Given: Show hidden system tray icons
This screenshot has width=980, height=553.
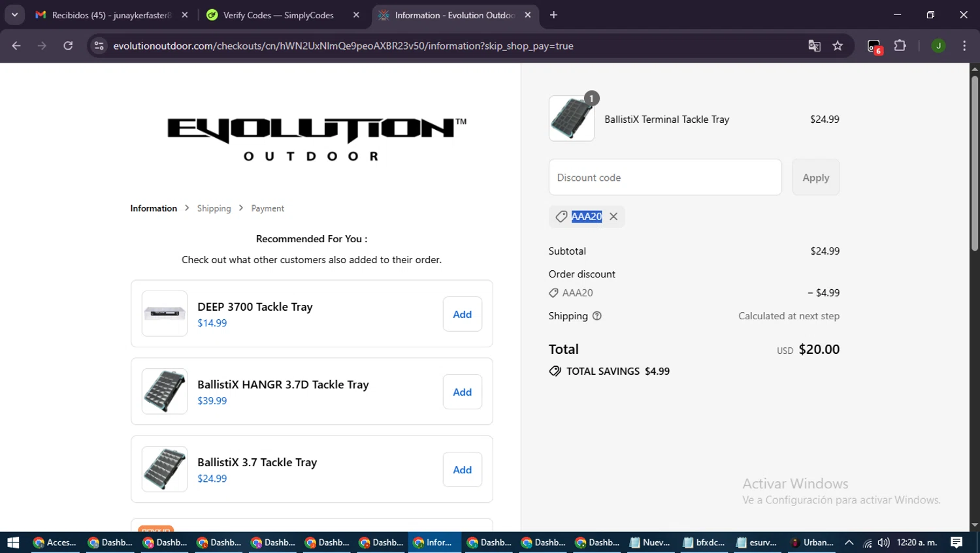Looking at the screenshot, I should (849, 542).
